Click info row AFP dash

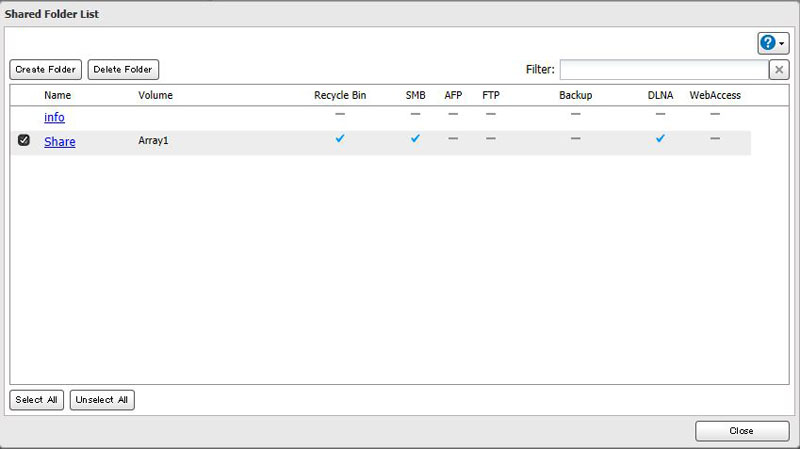(x=453, y=114)
